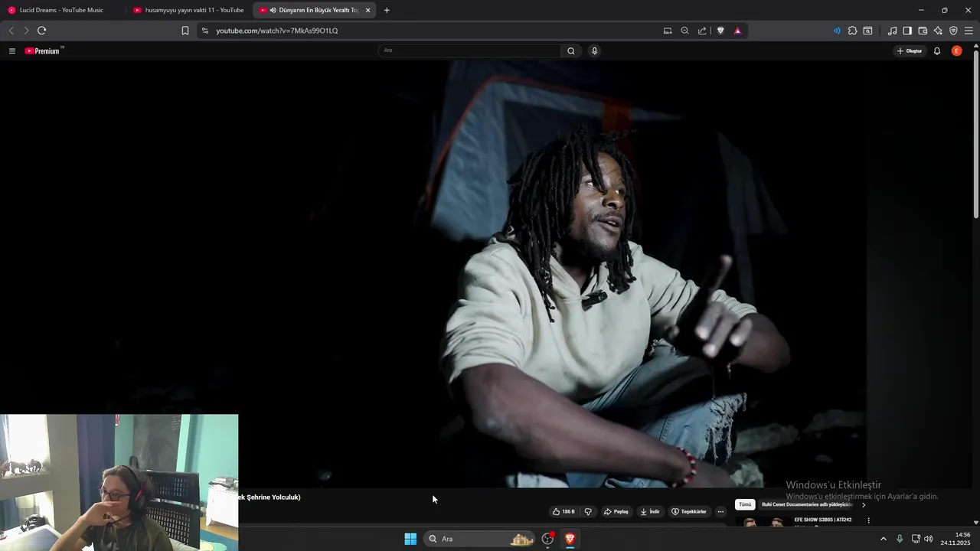Dislike the video
Viewport: 980px width, 551px height.
(588, 512)
